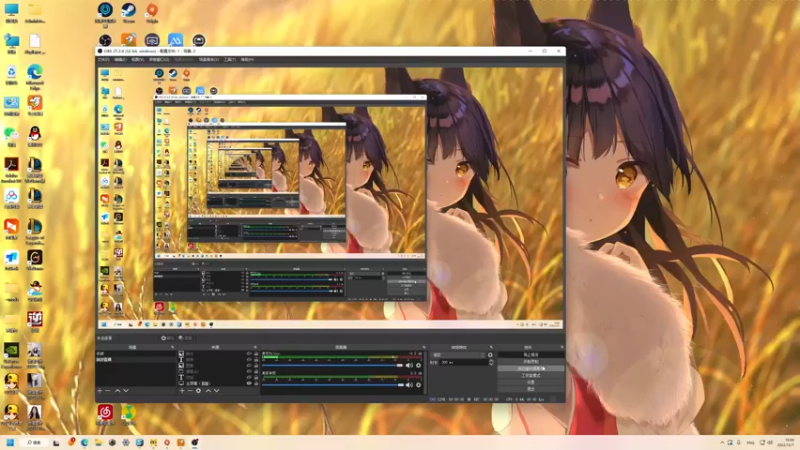Click the top mixer channel blue volume slider

tap(333, 365)
